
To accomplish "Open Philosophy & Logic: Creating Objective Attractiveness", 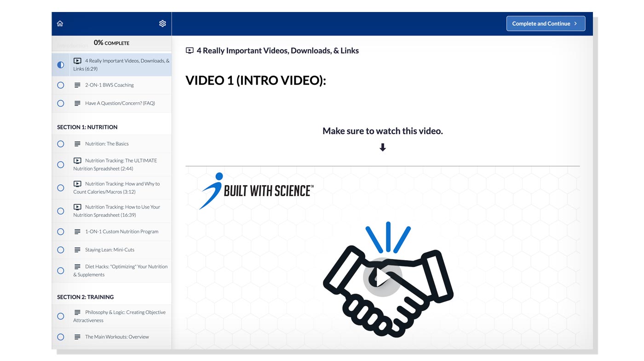I will point(112,316).
